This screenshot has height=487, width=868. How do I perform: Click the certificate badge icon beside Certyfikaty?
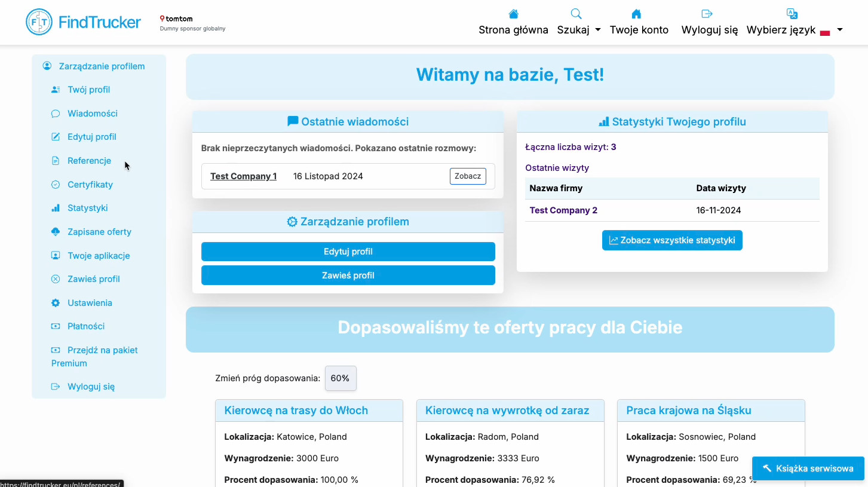coord(56,185)
